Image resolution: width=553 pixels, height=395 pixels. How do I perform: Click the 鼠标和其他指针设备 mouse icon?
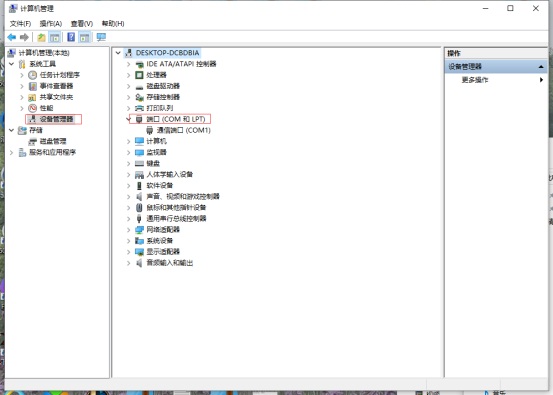tap(139, 208)
